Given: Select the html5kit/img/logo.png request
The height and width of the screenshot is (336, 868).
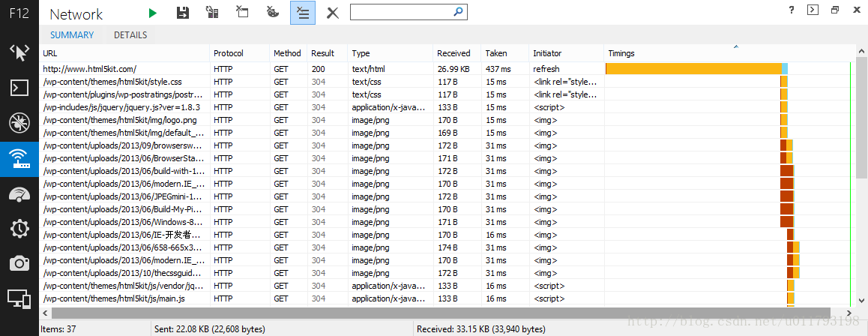Looking at the screenshot, I should point(446,120).
